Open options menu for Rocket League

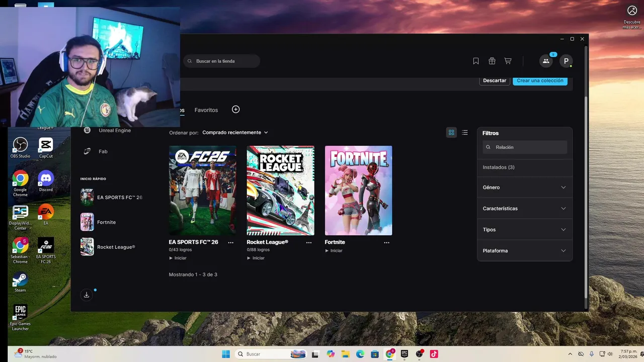coord(309,242)
